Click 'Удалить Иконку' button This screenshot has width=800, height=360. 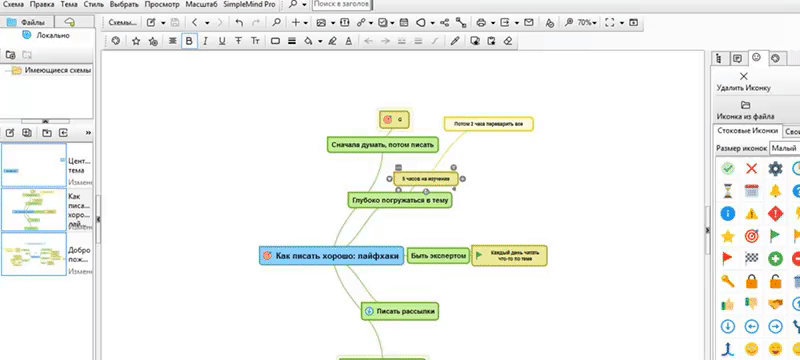click(744, 82)
